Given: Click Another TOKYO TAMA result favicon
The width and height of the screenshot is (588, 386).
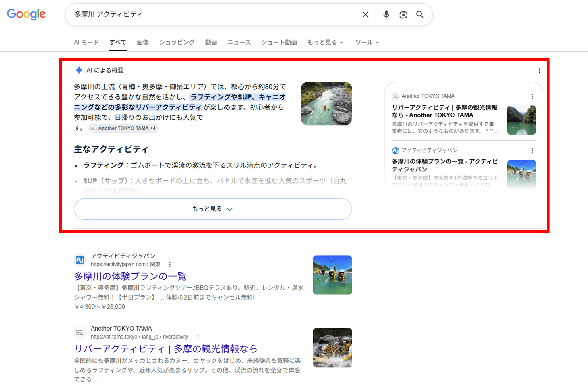Looking at the screenshot, I should (80, 333).
